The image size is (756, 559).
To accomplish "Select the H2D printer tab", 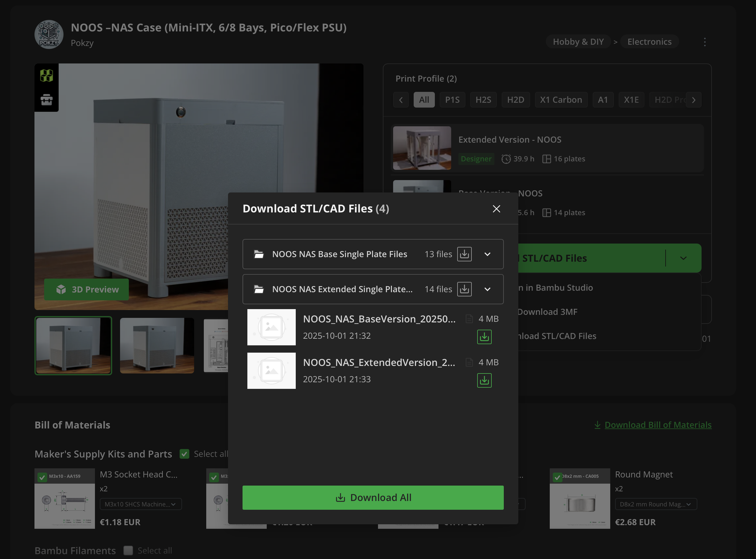I will pos(516,100).
